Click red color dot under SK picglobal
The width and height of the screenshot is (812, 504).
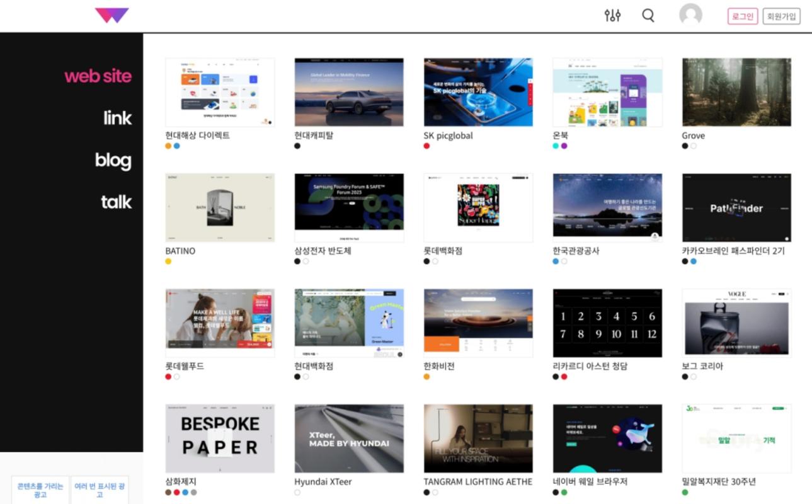[426, 146]
